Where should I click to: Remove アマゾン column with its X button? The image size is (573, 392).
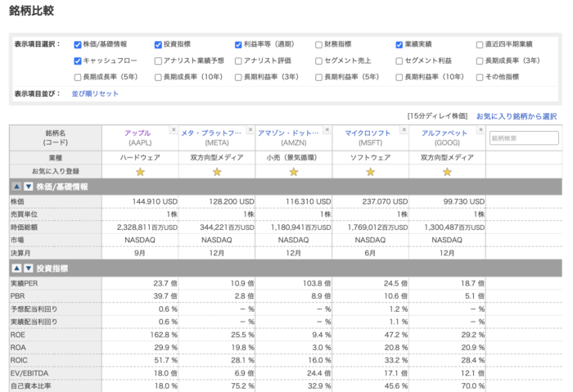click(x=327, y=129)
